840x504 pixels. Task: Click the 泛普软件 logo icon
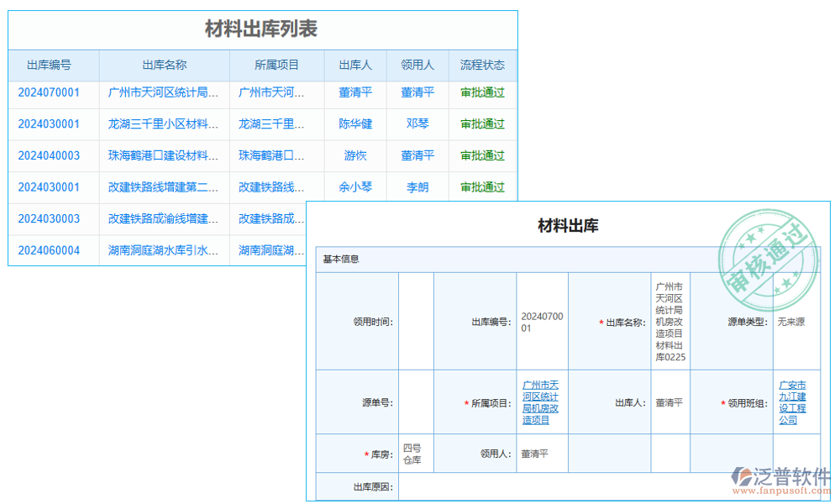point(739,475)
